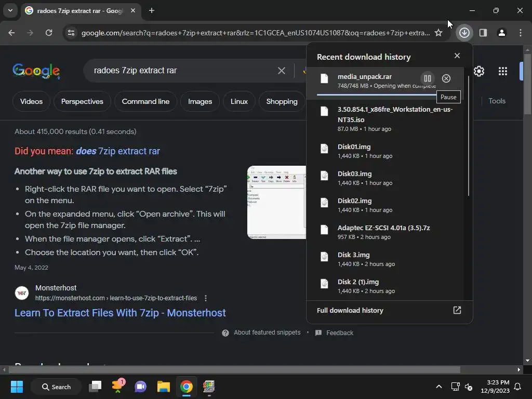Click page vertical scrollbar thumb
Viewport: 532px width, 399px height.
pos(527,84)
